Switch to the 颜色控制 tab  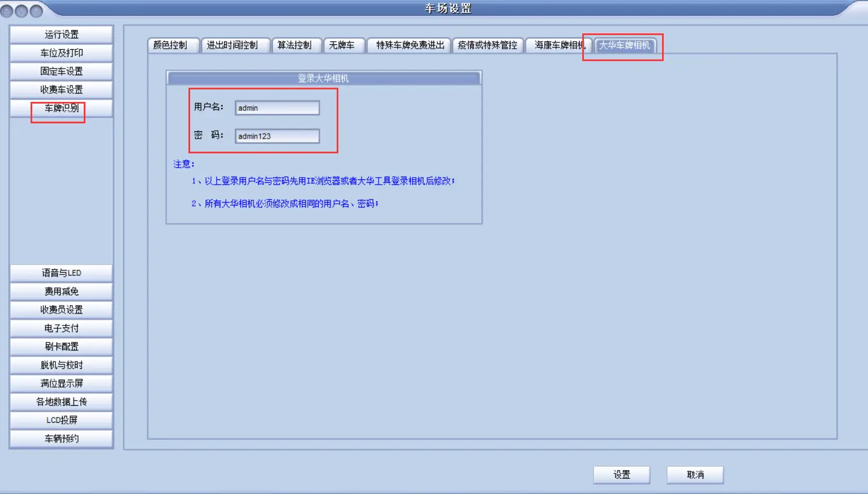coord(171,45)
